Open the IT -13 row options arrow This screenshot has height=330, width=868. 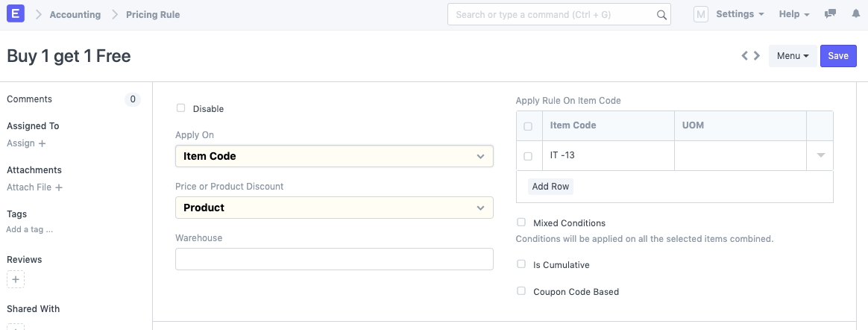[x=820, y=156]
